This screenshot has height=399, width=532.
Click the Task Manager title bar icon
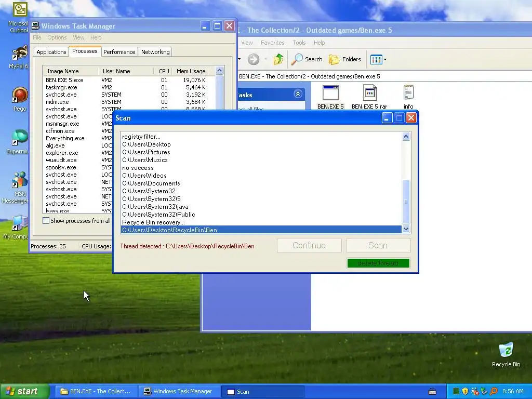(35, 26)
